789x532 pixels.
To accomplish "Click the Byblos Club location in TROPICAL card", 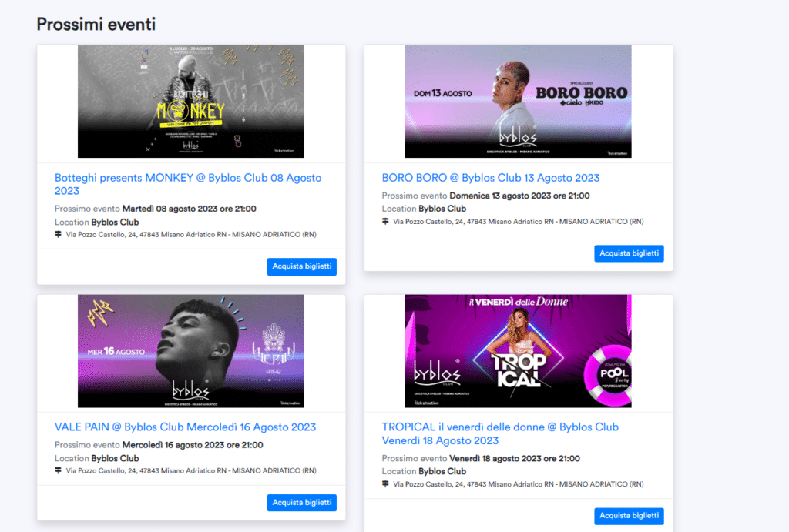I will pyautogui.click(x=442, y=472).
